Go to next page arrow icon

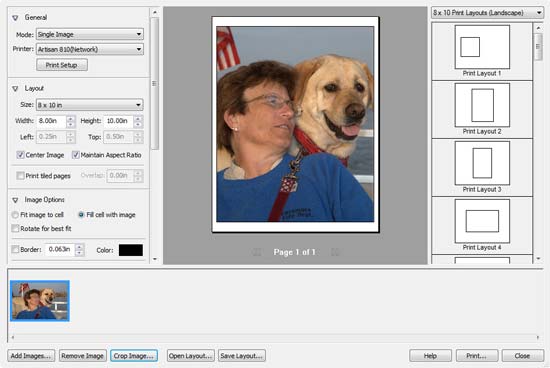[335, 252]
